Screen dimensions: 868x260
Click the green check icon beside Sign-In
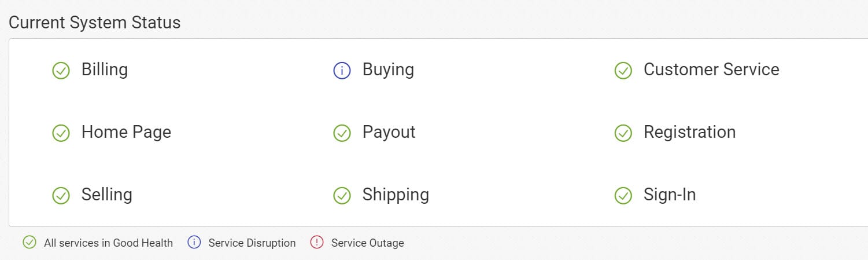point(623,196)
